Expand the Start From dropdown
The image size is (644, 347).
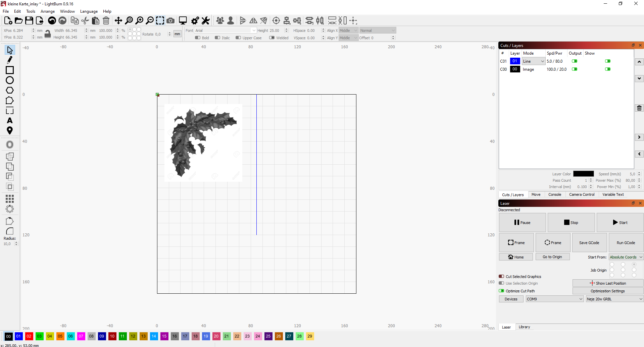(x=626, y=257)
